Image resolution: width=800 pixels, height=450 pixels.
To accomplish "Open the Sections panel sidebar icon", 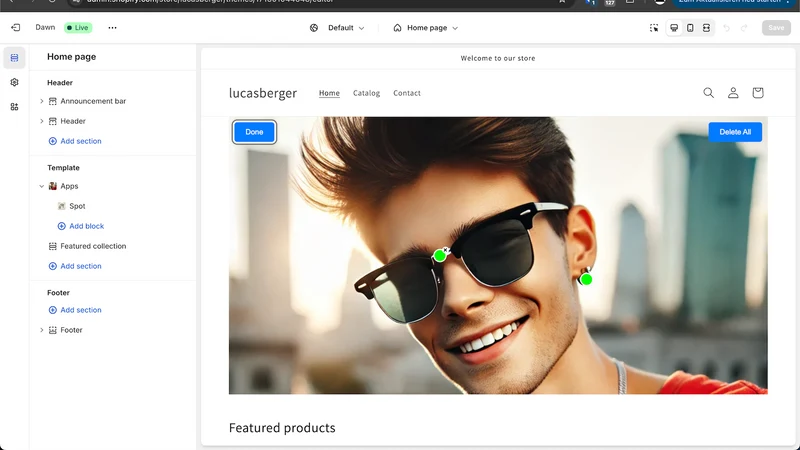I will (x=14, y=58).
